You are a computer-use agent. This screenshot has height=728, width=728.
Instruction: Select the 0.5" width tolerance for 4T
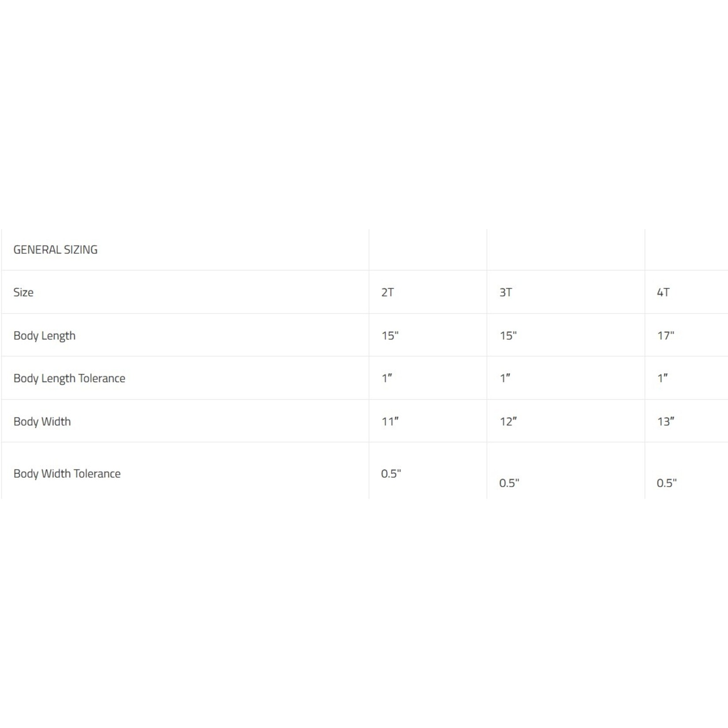point(667,483)
